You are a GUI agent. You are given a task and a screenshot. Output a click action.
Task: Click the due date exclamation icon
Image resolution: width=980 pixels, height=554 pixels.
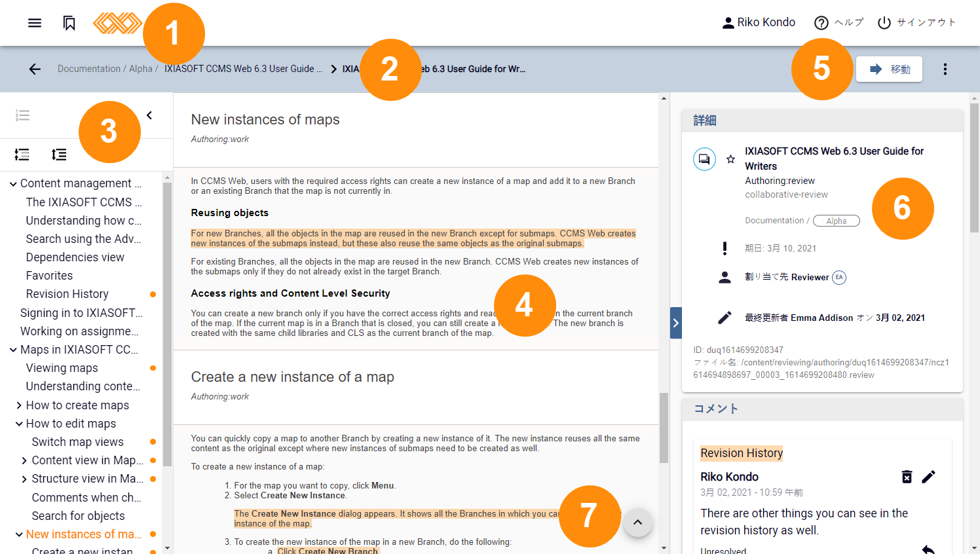pos(725,248)
